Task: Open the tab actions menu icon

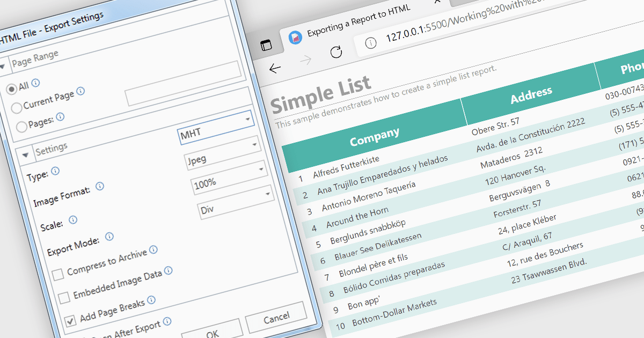Action: coord(266,46)
